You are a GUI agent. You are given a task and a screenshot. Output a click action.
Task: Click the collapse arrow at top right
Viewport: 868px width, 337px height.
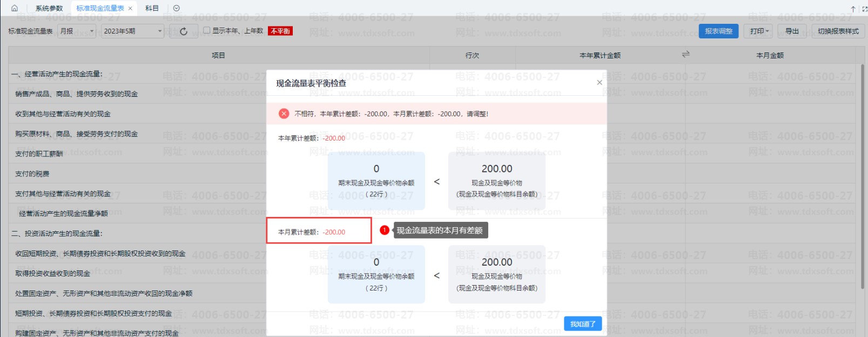853,9
